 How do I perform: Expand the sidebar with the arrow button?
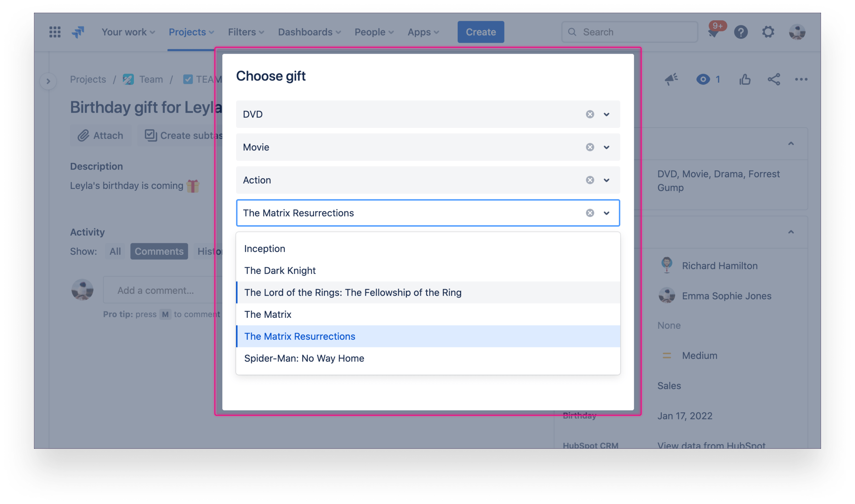point(48,81)
